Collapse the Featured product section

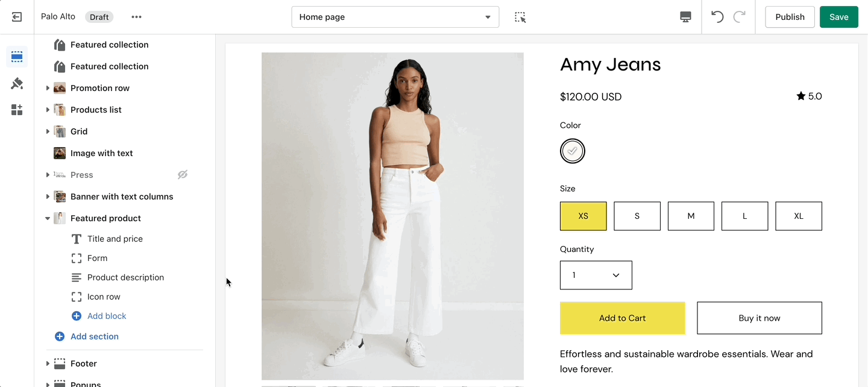48,218
